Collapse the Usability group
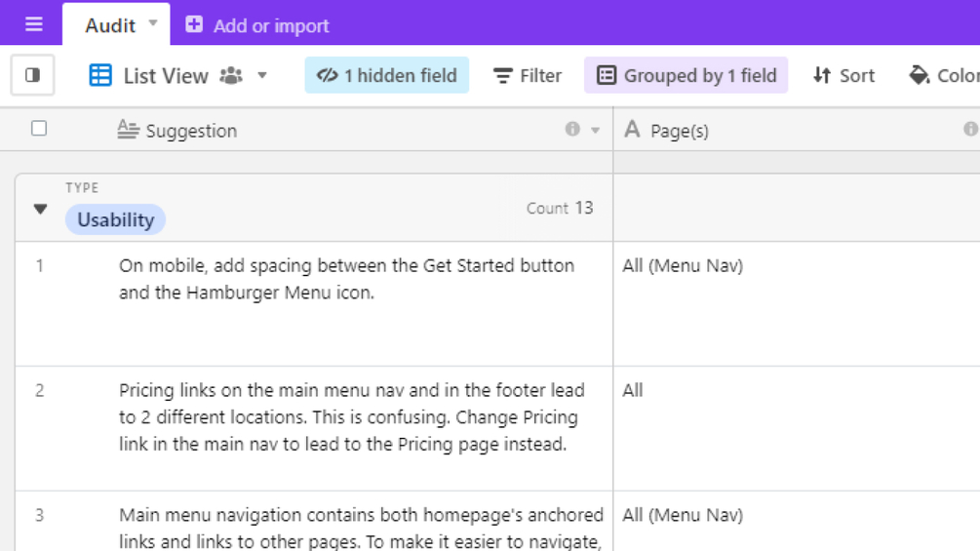980x551 pixels. click(40, 209)
